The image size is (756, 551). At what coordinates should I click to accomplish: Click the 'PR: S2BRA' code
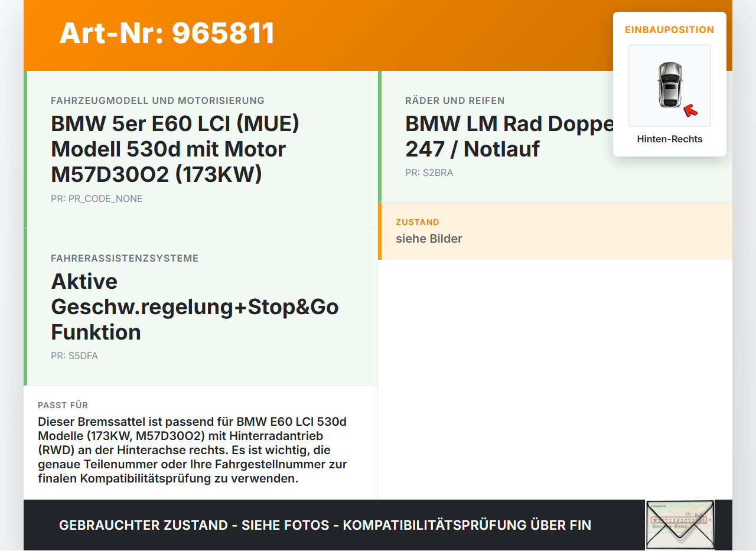point(429,173)
